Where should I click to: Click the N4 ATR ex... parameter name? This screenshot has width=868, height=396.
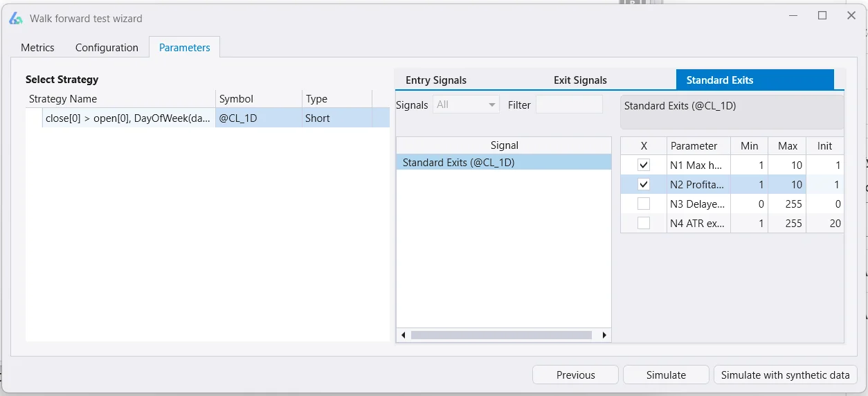pos(698,224)
